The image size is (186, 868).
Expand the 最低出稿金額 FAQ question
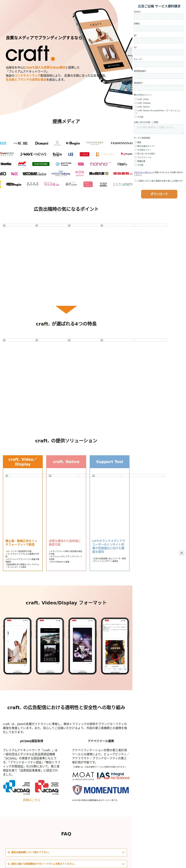coord(66,852)
